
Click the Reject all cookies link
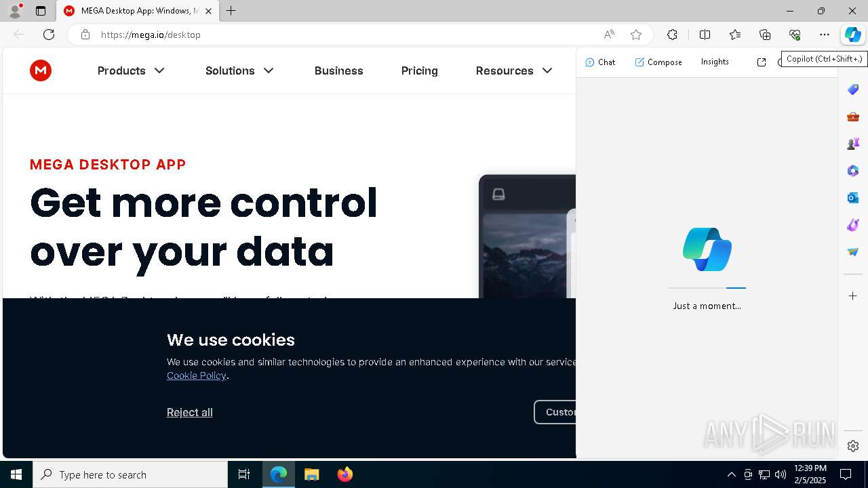[x=189, y=412]
